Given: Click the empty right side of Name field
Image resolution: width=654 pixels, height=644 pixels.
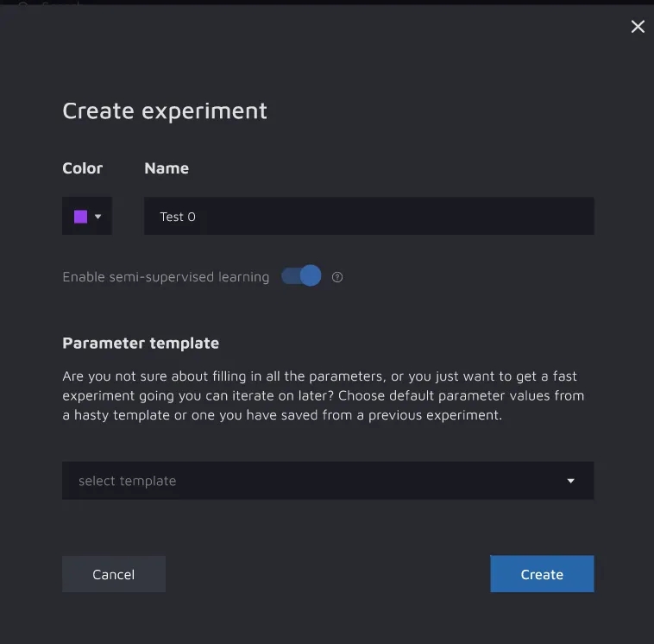Looking at the screenshot, I should pos(483,217).
